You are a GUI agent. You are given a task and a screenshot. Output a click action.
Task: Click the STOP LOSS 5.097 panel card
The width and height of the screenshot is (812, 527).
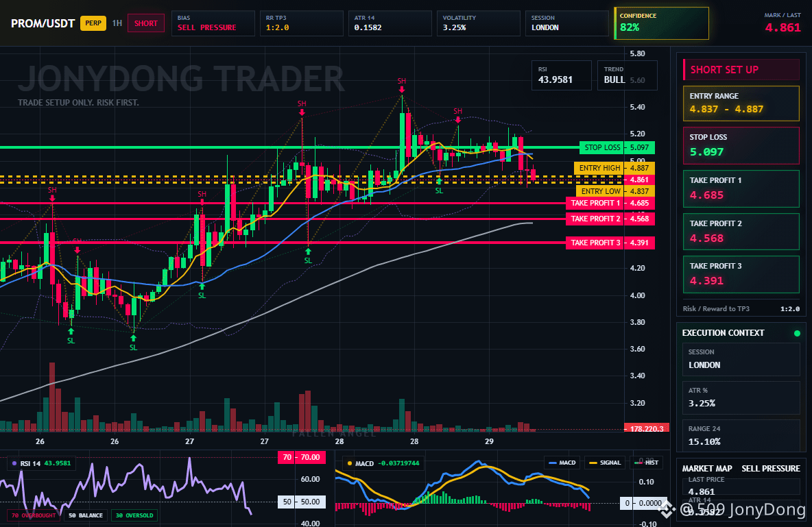pyautogui.click(x=741, y=145)
